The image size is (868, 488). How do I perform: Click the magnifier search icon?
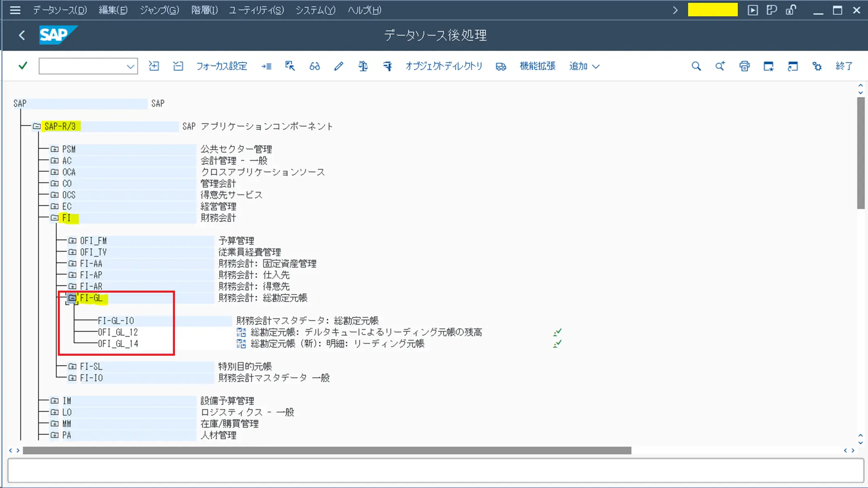pos(696,66)
